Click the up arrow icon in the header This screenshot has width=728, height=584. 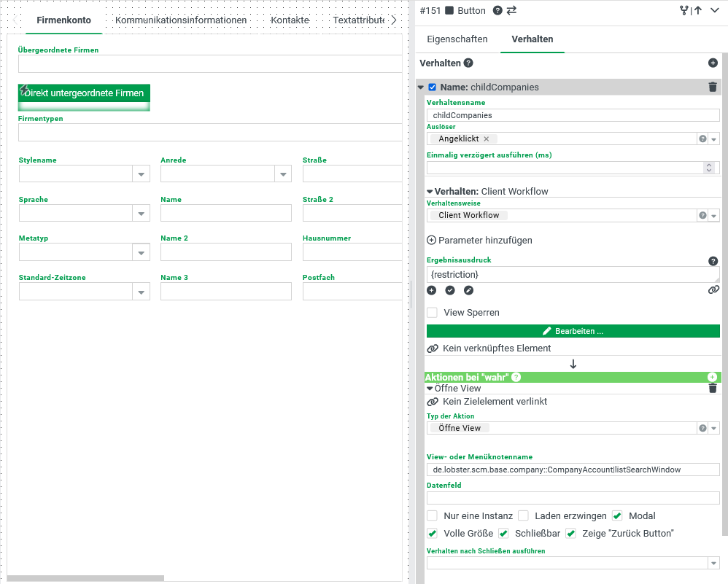pyautogui.click(x=698, y=10)
